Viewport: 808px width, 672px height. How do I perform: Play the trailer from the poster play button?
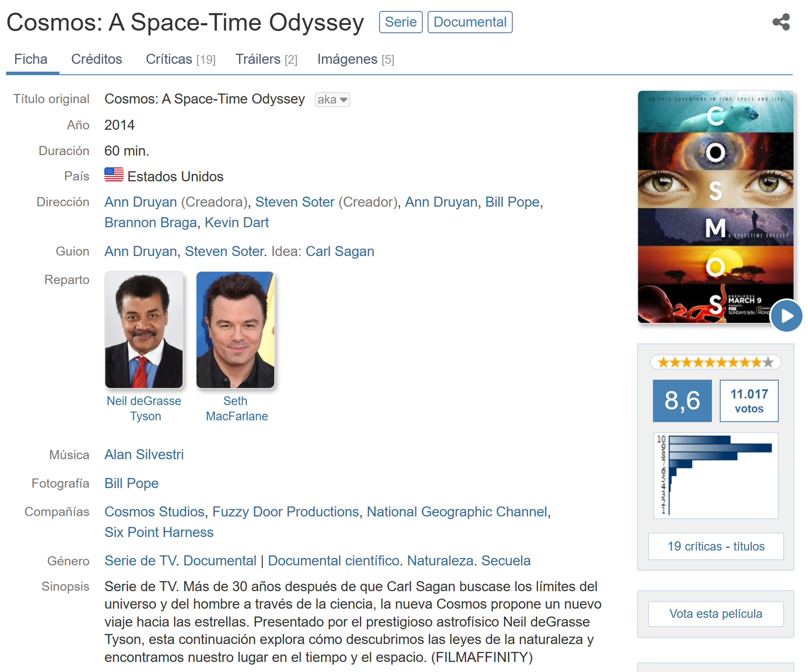pyautogui.click(x=786, y=315)
